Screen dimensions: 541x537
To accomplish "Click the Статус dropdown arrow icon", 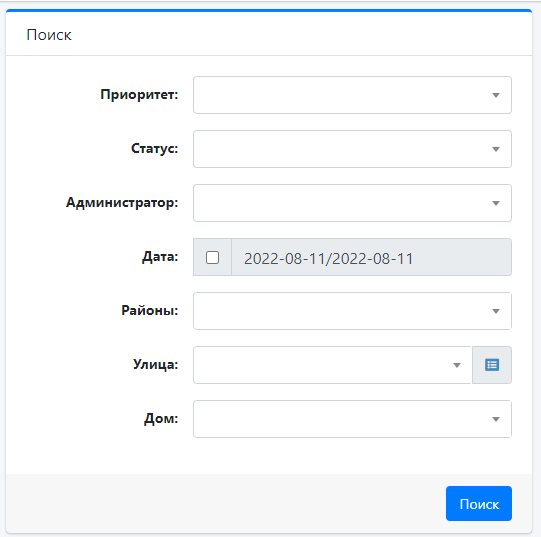I will click(496, 149).
